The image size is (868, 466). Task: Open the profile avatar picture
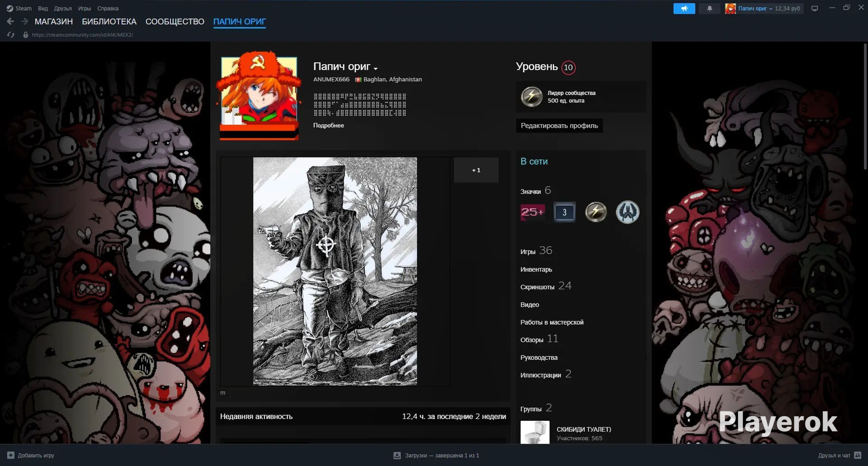259,96
